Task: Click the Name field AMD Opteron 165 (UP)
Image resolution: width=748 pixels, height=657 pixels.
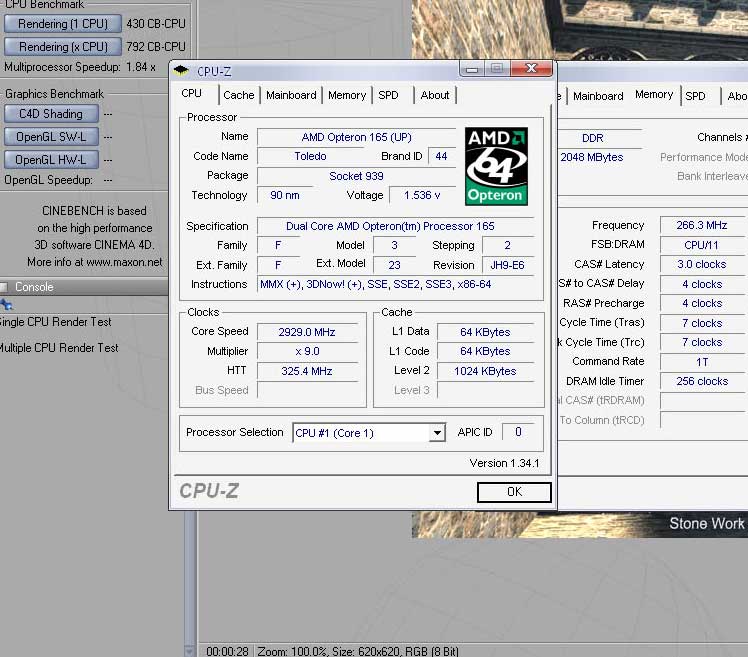Action: (356, 137)
